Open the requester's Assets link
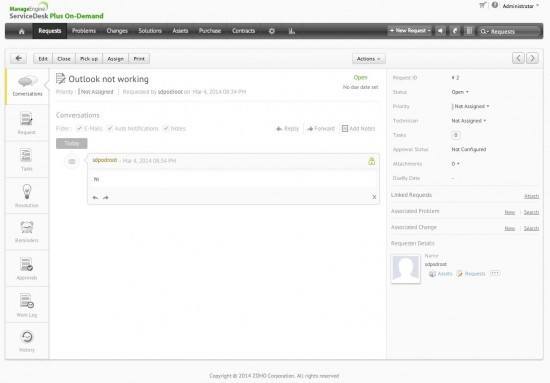 pos(441,274)
